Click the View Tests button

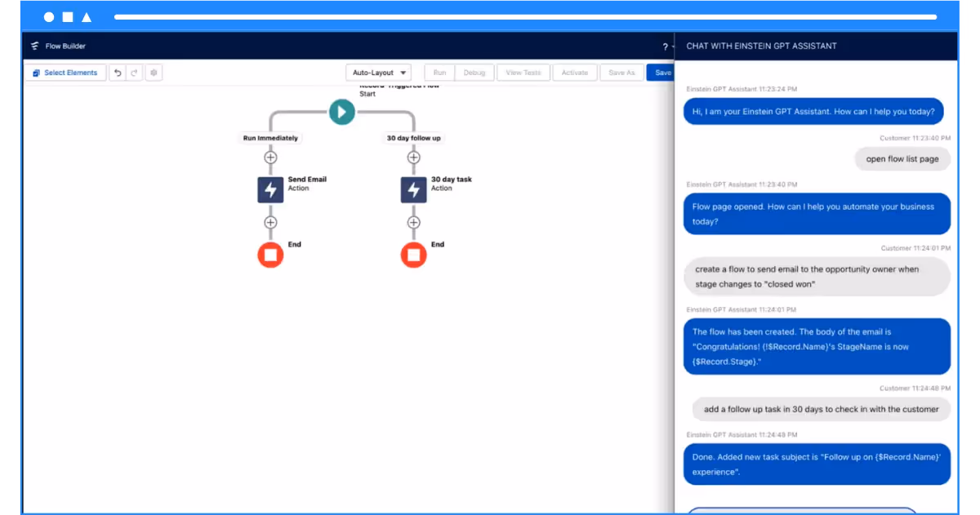[523, 73]
